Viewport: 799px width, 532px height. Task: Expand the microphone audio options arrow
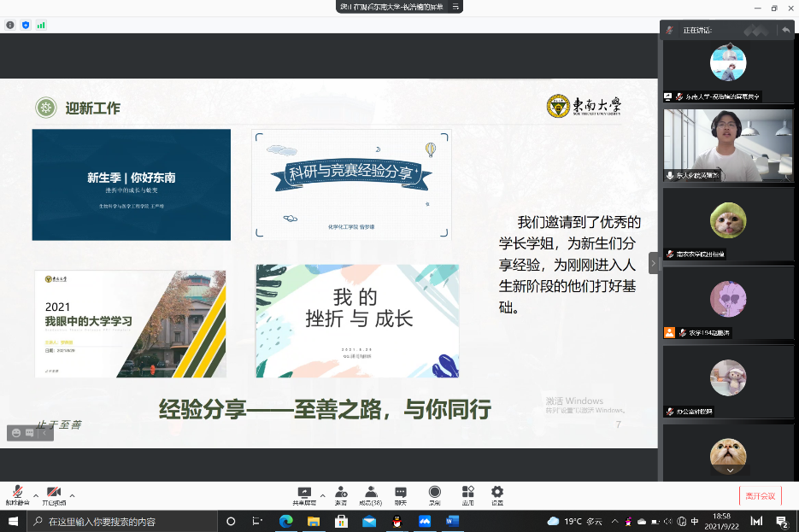[36, 495]
